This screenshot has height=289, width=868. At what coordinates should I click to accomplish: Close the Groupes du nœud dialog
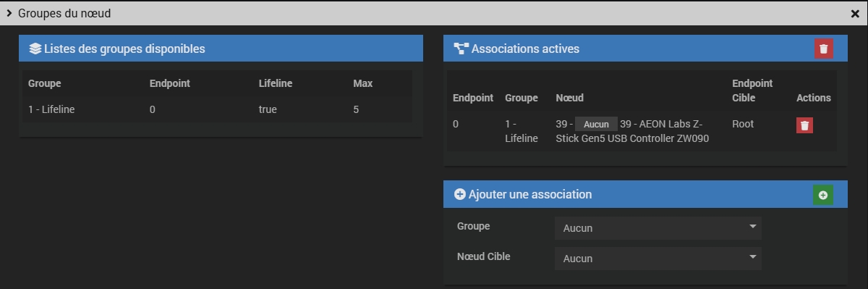pyautogui.click(x=855, y=14)
